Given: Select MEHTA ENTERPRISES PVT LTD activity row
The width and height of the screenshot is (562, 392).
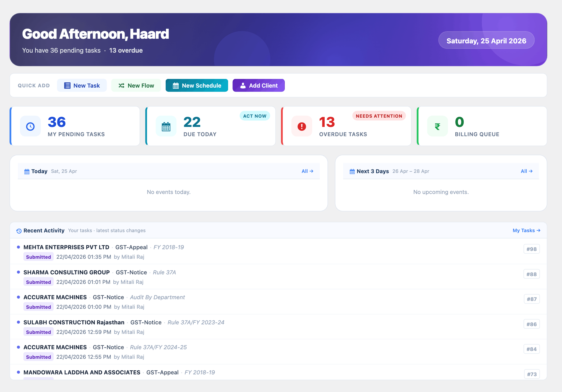Looking at the screenshot, I should 278,252.
